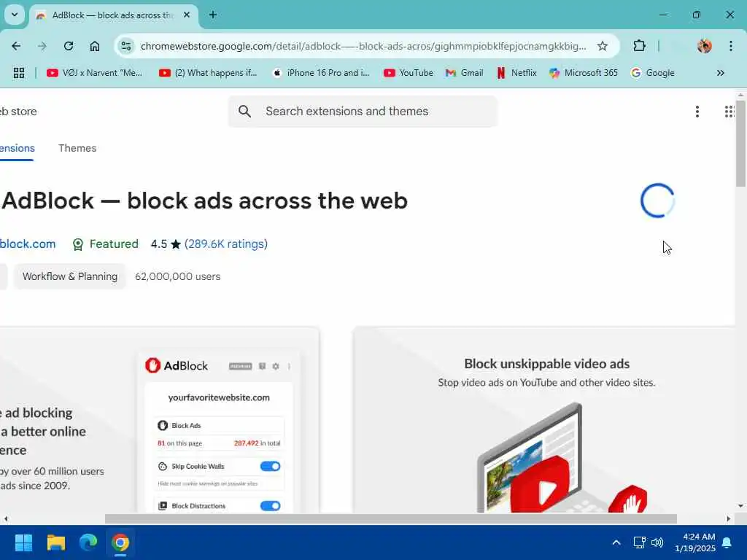Toggle the Skip Cookie Walls switch

coord(270,466)
